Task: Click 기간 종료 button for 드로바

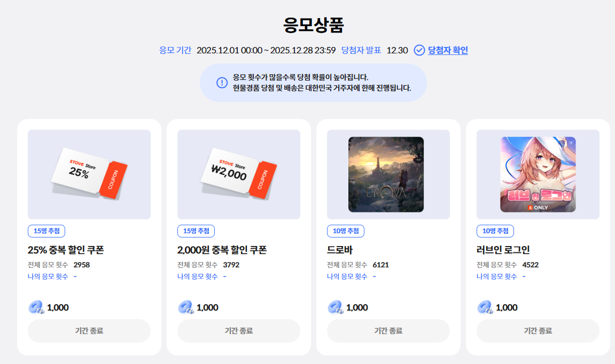Action: pyautogui.click(x=388, y=331)
